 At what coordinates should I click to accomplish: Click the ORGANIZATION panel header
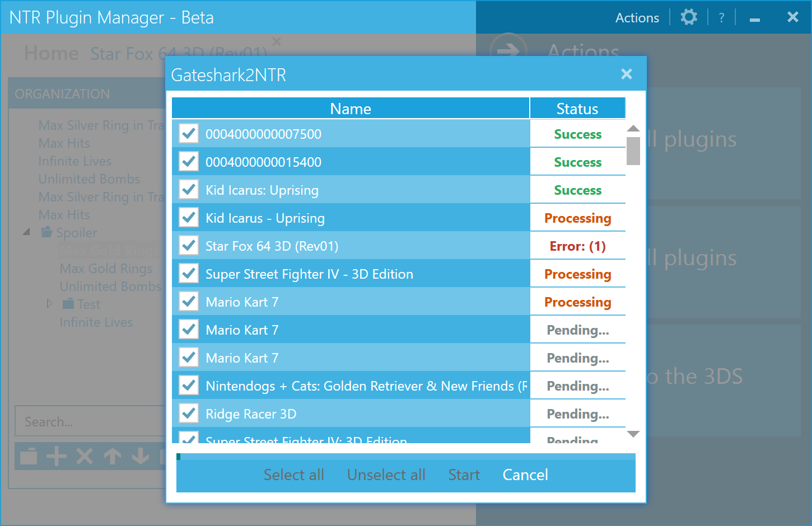(x=87, y=93)
